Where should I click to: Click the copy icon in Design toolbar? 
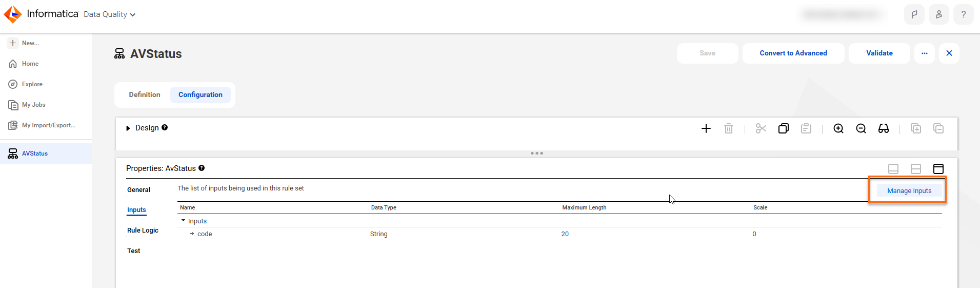point(783,128)
